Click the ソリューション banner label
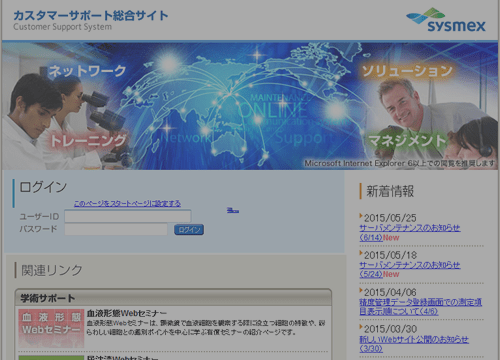The width and height of the screenshot is (500, 360). [407, 71]
